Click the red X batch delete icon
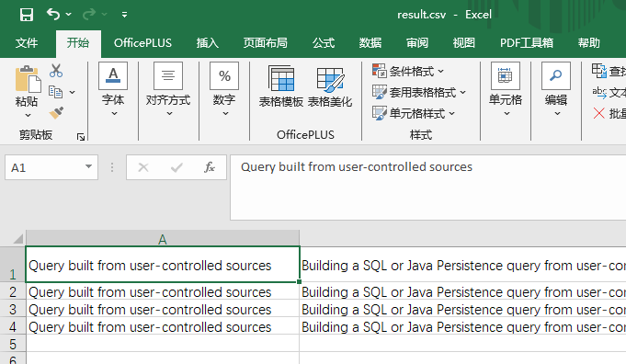626x364 pixels. click(598, 113)
